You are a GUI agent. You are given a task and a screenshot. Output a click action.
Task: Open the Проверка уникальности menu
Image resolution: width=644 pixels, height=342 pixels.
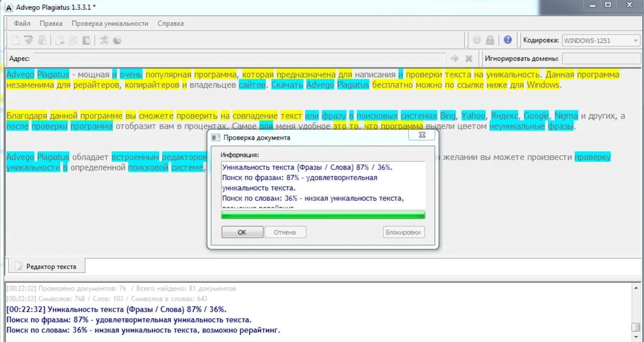click(x=110, y=23)
